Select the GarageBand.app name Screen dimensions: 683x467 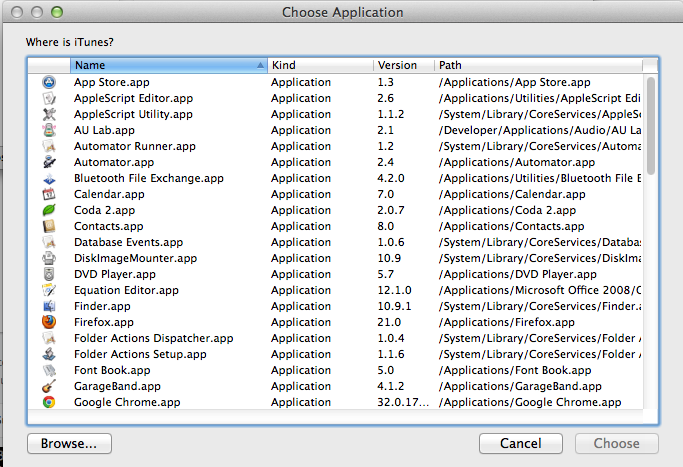click(x=117, y=386)
